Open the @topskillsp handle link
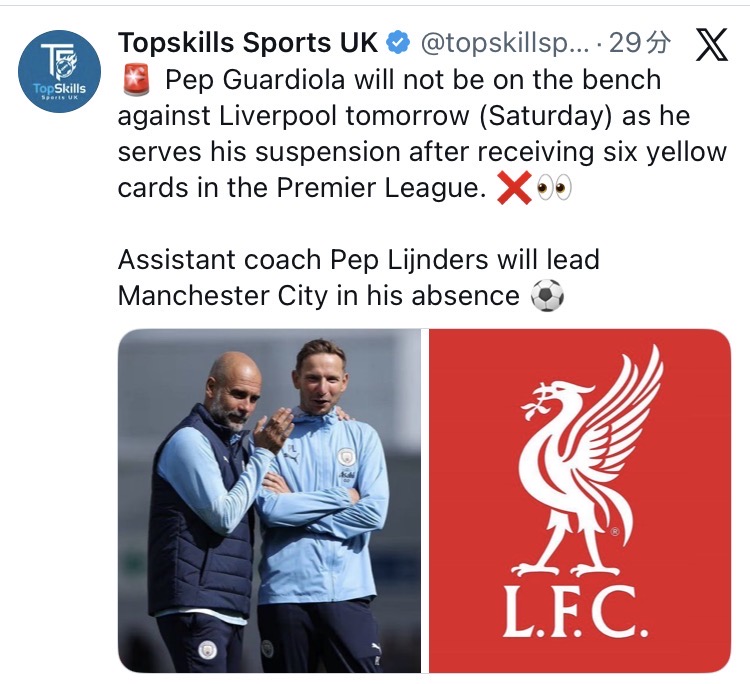This screenshot has height=684, width=750. (x=502, y=43)
